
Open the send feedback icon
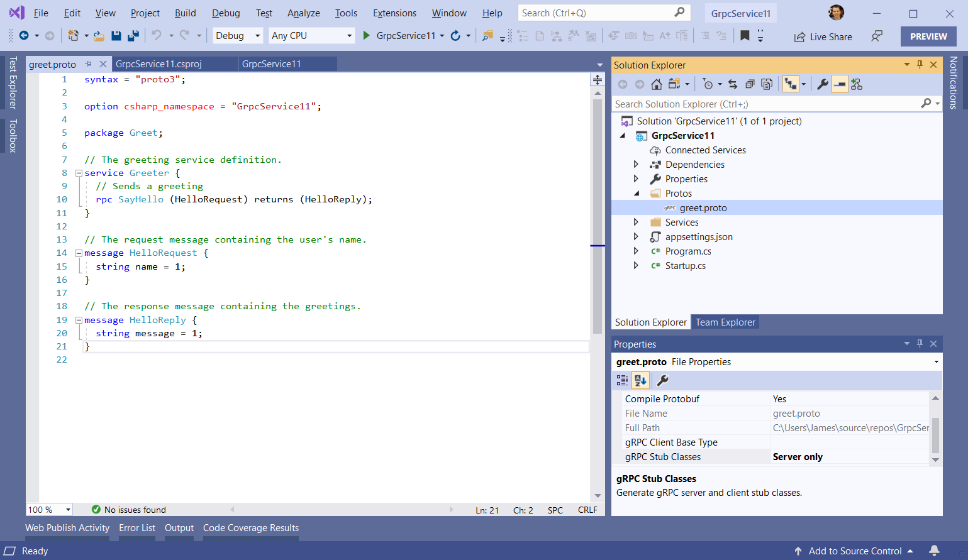(x=877, y=36)
